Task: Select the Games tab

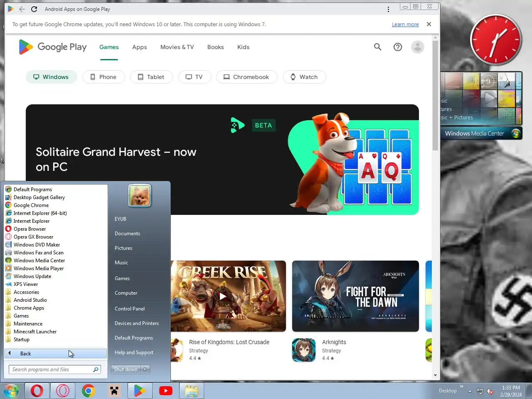Action: [109, 47]
